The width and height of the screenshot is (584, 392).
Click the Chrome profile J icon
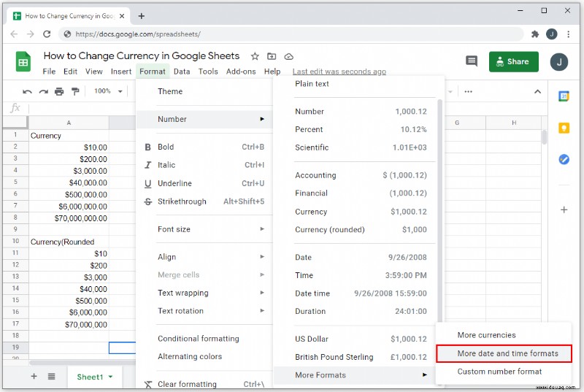pos(552,34)
